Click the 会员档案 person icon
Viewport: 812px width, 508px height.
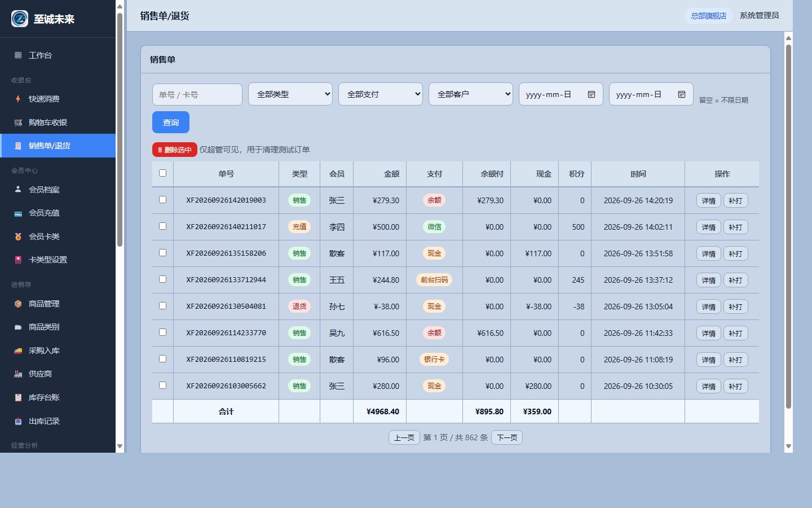pyautogui.click(x=18, y=190)
